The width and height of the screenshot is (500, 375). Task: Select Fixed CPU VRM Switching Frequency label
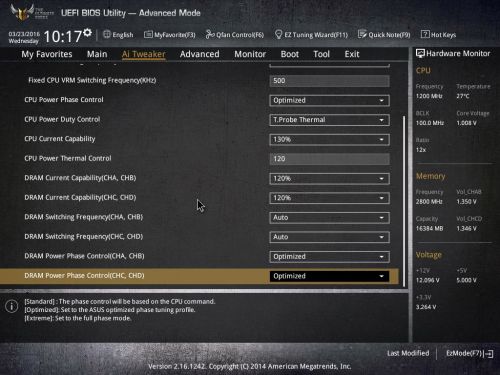tap(92, 80)
